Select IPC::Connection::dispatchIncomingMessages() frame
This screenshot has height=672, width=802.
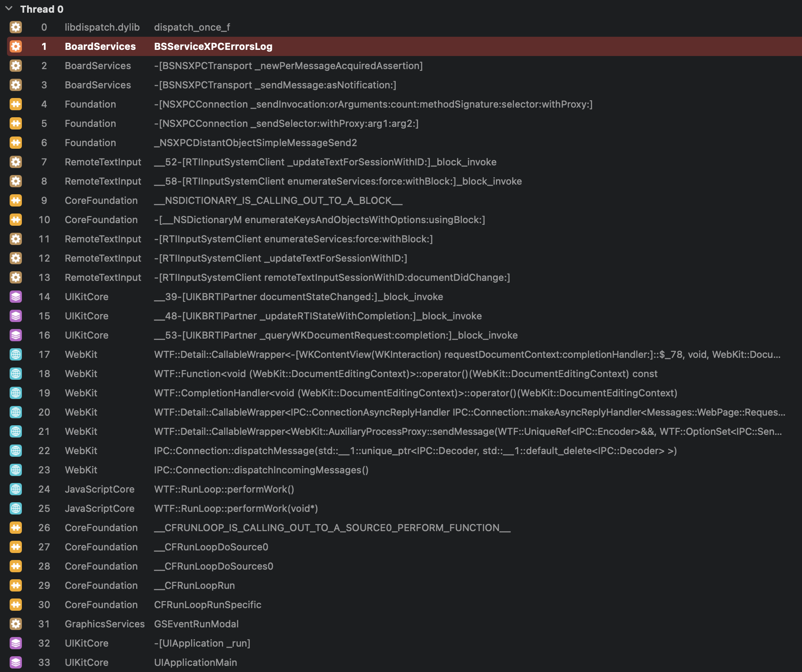pos(261,470)
